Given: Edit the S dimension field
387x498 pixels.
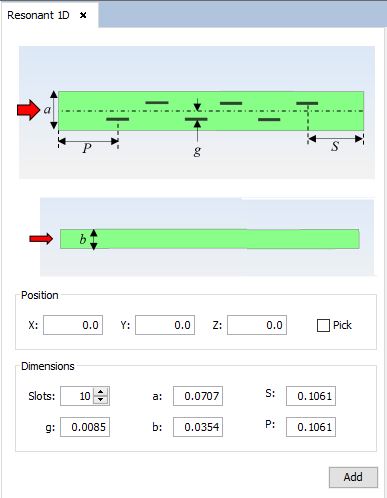Looking at the screenshot, I should 311,396.
